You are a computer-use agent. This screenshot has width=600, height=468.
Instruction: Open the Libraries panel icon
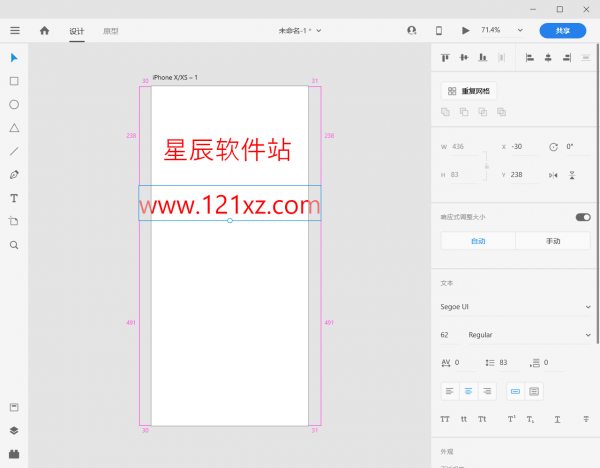[x=14, y=407]
